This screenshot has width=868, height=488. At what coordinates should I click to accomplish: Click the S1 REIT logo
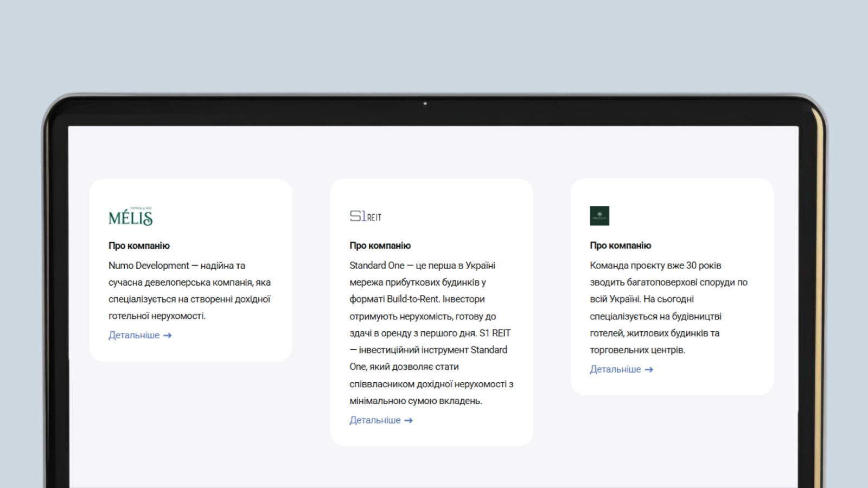pos(365,216)
